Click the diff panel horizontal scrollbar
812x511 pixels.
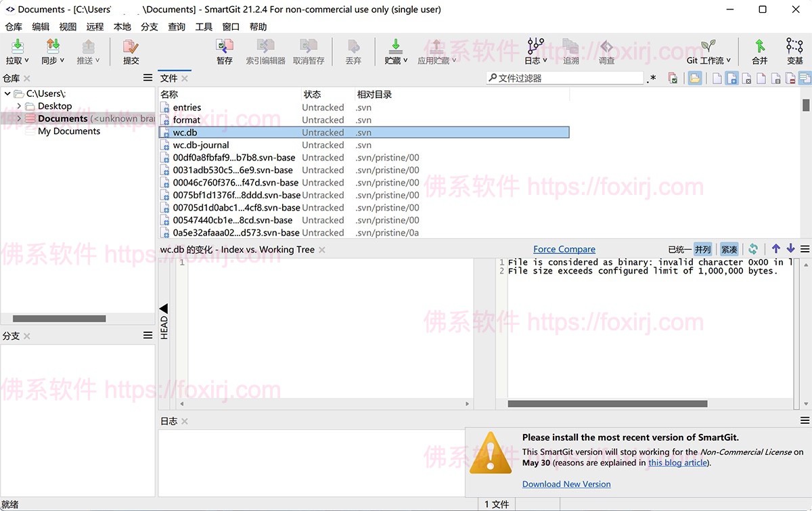point(607,404)
